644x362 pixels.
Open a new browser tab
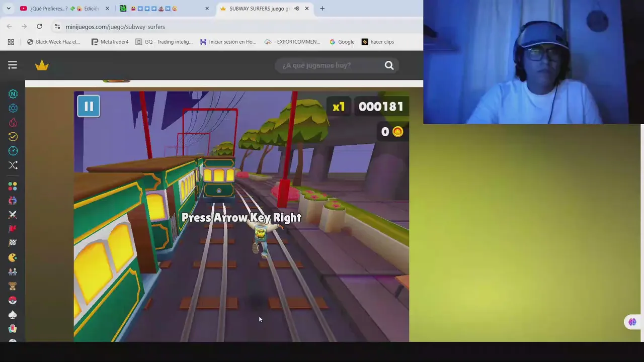click(x=322, y=9)
